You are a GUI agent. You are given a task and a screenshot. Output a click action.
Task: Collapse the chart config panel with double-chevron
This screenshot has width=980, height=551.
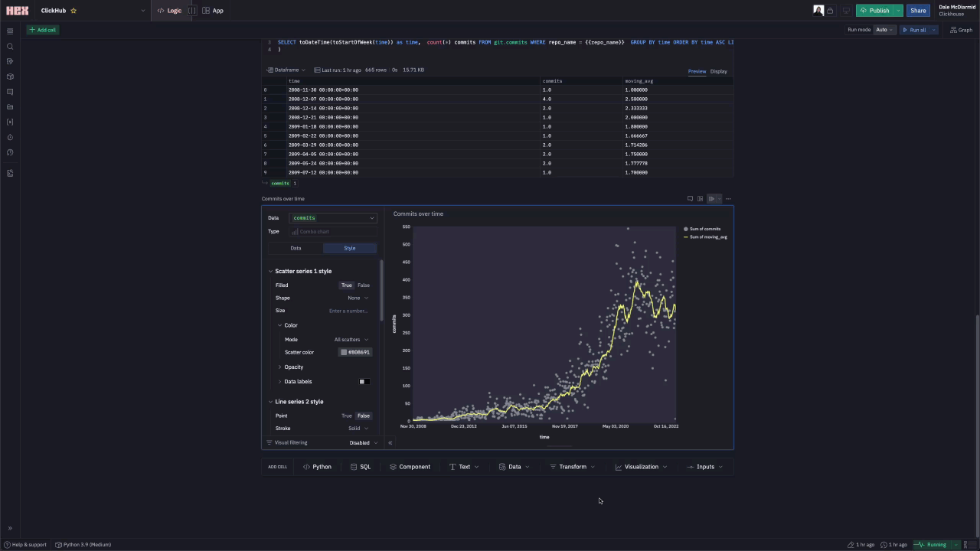pos(390,442)
